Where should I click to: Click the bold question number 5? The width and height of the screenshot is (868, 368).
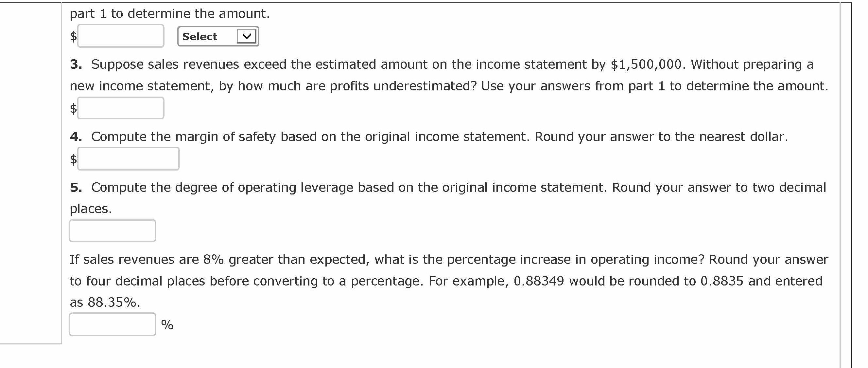pos(76,187)
